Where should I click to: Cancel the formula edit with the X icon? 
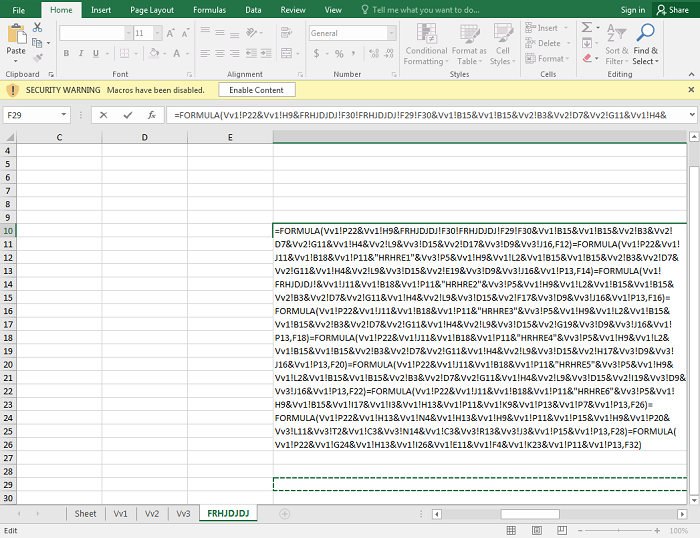click(x=103, y=115)
